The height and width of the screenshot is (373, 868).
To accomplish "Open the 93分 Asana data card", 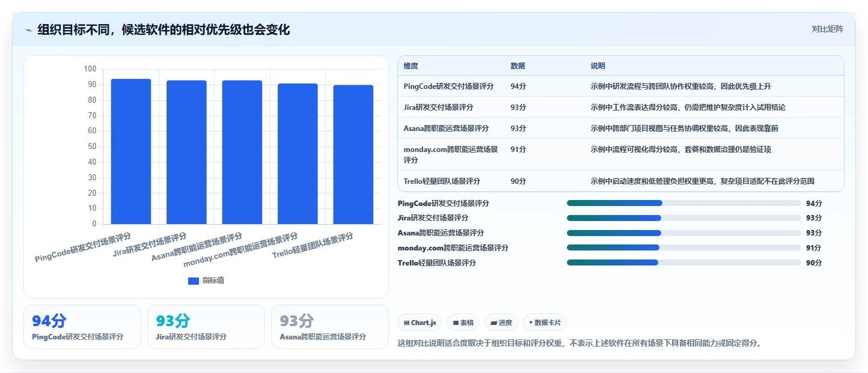I will [x=330, y=327].
